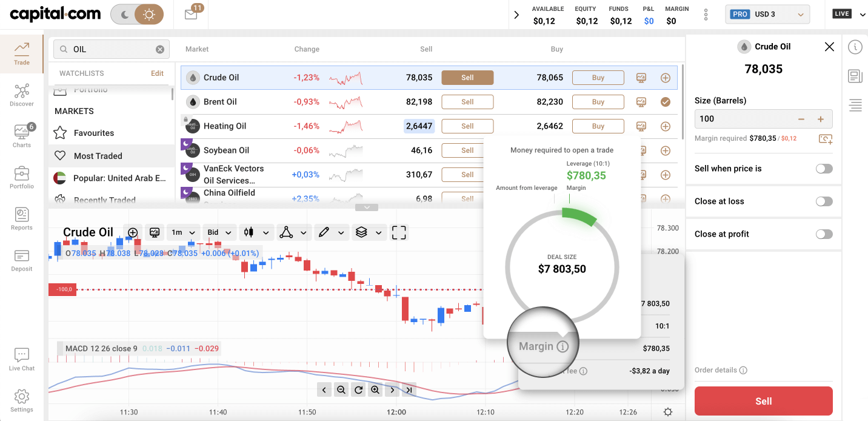Open the 1m timeframe dropdown
This screenshot has width=868, height=421.
(183, 232)
